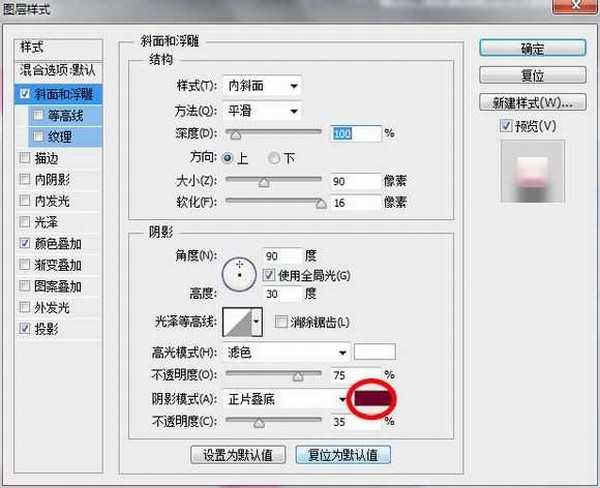Select the 纹理 list entry label
Viewport: 600px width, 488px height.
[x=60, y=137]
